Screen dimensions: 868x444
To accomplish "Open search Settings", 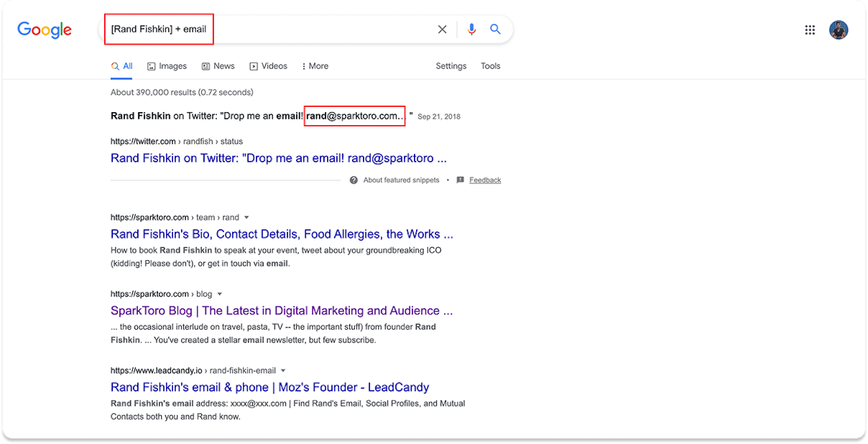I will [451, 66].
